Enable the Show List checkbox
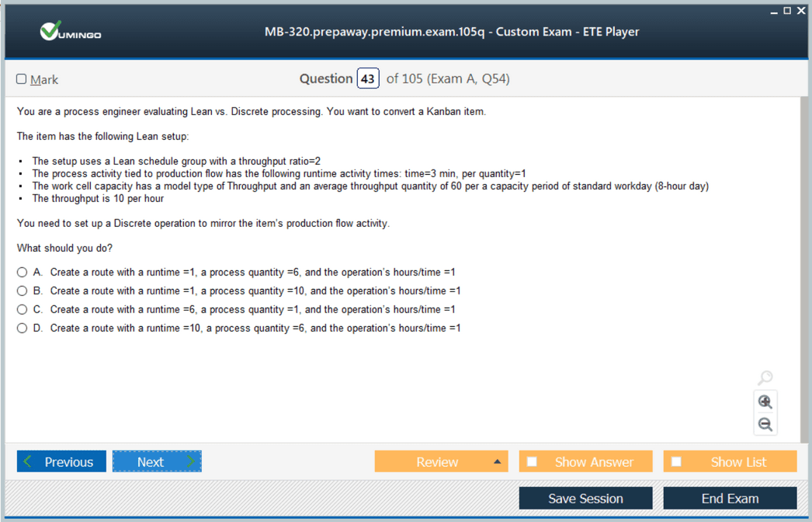Image resolution: width=812 pixels, height=522 pixels. 676,461
